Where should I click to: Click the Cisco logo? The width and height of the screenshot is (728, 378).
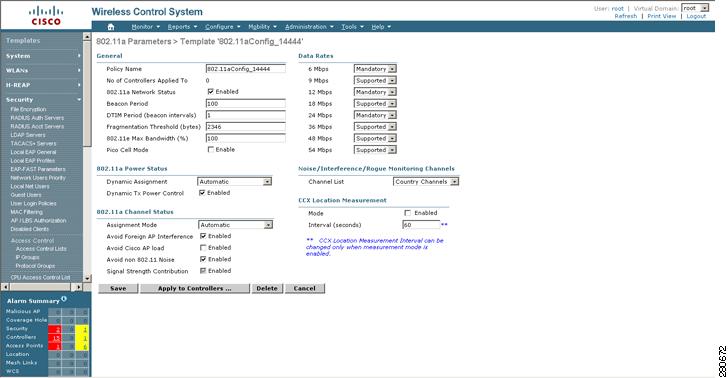click(x=46, y=15)
